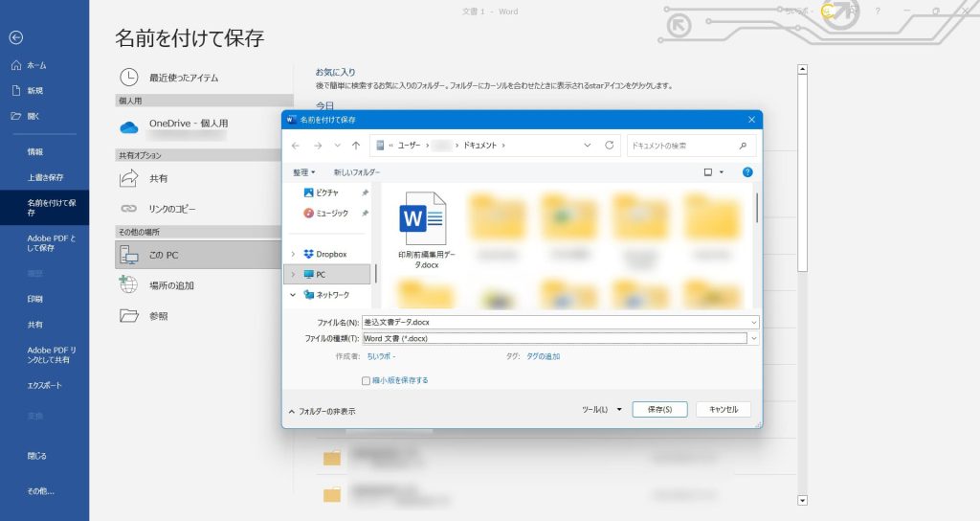Screen dimensions: 980x521
Task: Select この PC location
Action: 198,255
